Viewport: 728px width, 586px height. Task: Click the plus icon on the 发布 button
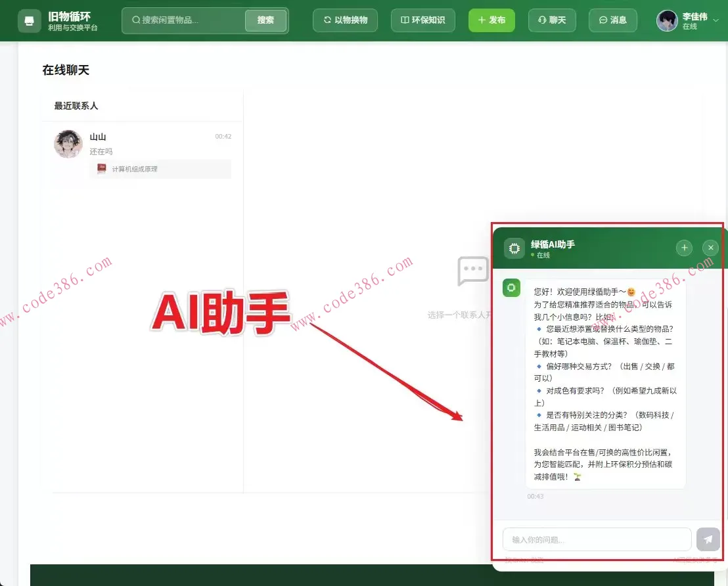[x=482, y=20]
